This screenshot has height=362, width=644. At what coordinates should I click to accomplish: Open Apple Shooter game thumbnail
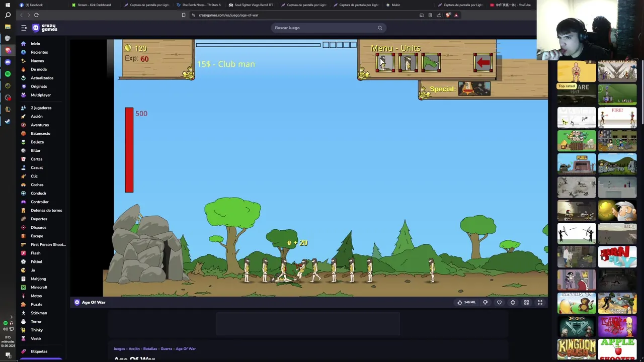(x=617, y=350)
